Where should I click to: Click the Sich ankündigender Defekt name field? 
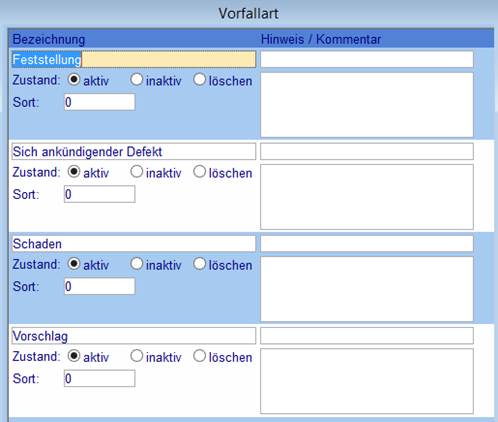(134, 152)
